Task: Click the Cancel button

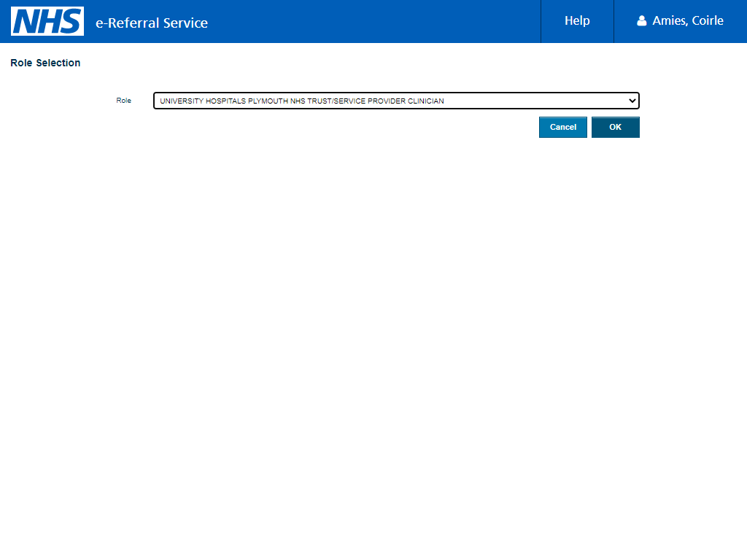Action: tap(562, 127)
